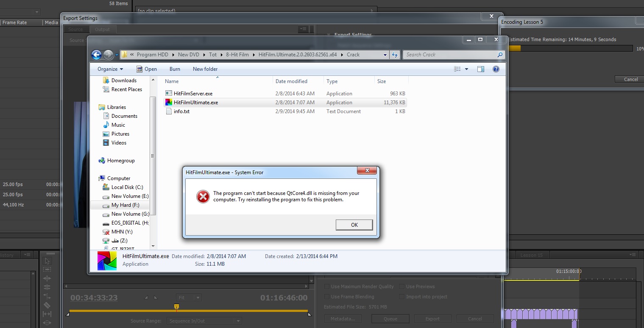
Task: Select the HitFilmUltimate.exe file icon
Action: tap(168, 103)
